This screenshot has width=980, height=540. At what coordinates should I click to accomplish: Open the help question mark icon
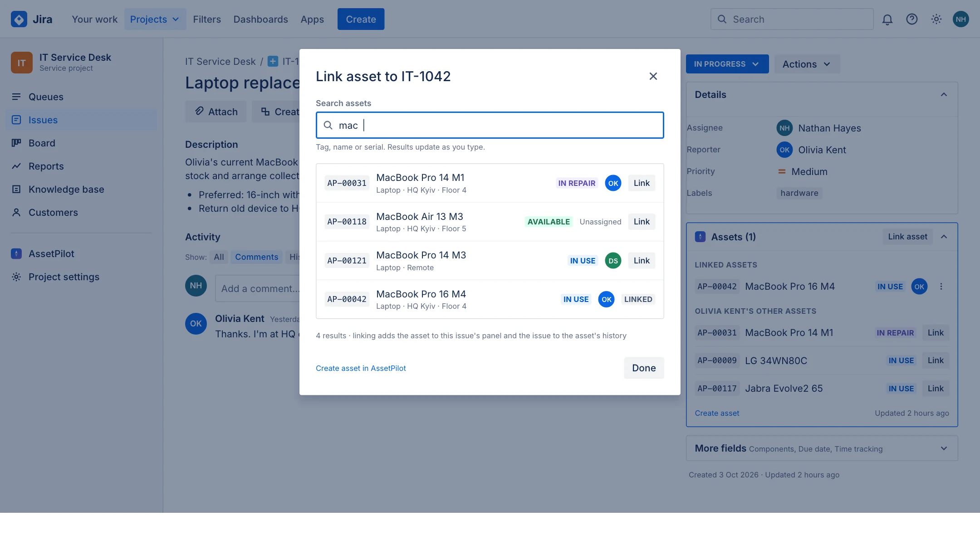tap(912, 19)
